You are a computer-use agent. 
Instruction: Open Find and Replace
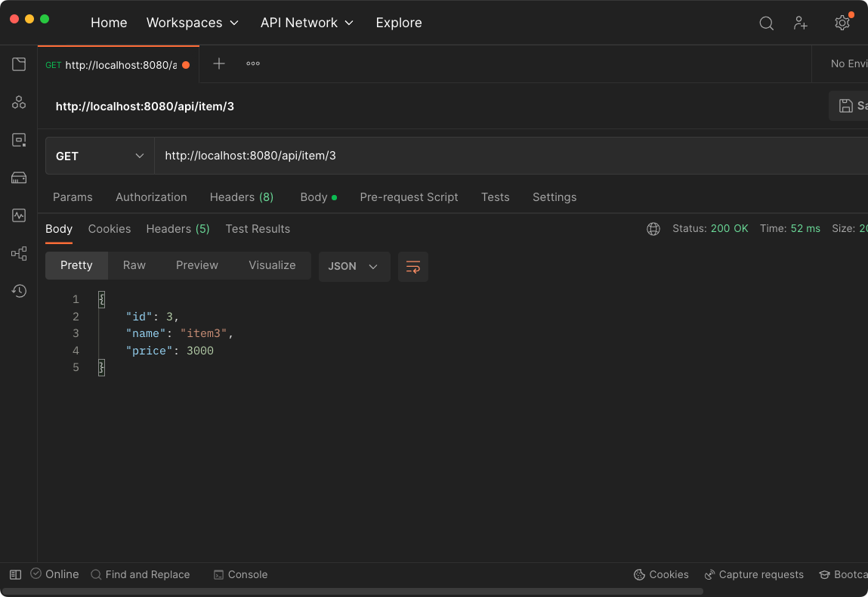[x=140, y=575]
